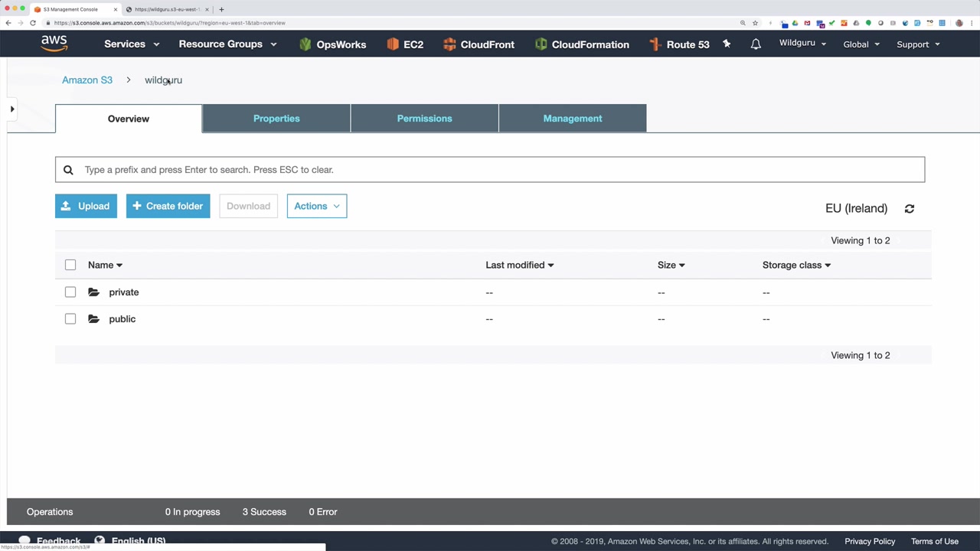Switch to the Permissions tab
The width and height of the screenshot is (980, 551).
point(425,119)
